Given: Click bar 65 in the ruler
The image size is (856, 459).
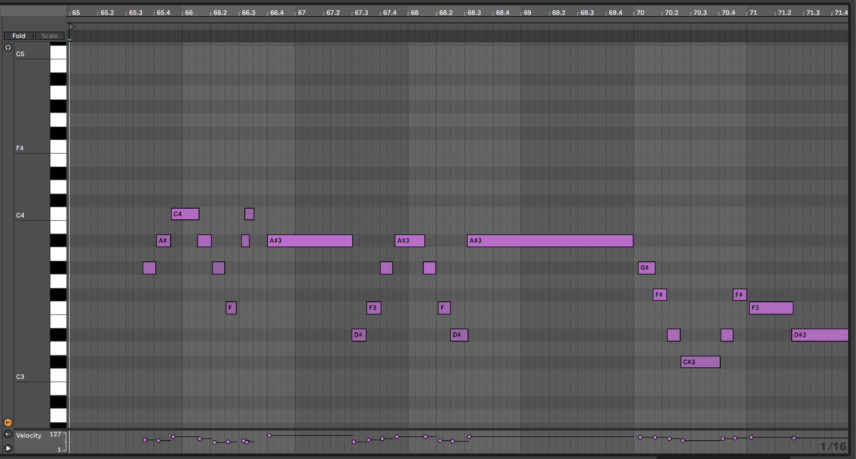Looking at the screenshot, I should pyautogui.click(x=76, y=13).
